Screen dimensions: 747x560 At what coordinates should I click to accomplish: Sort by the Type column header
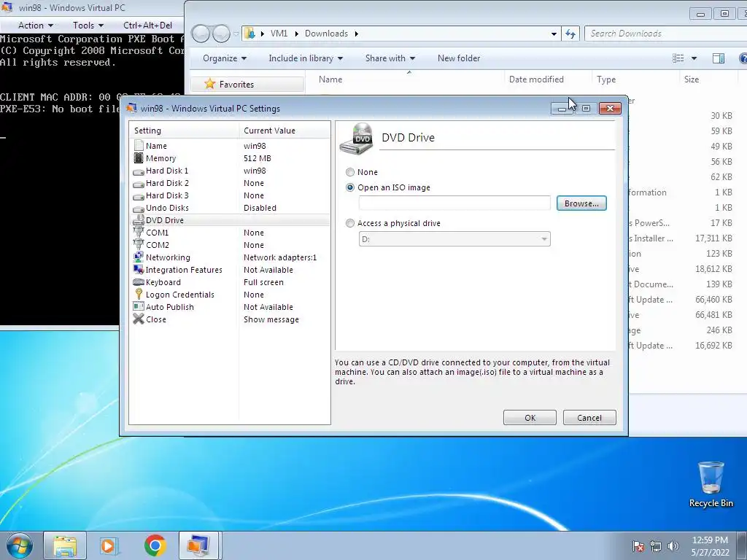click(606, 79)
